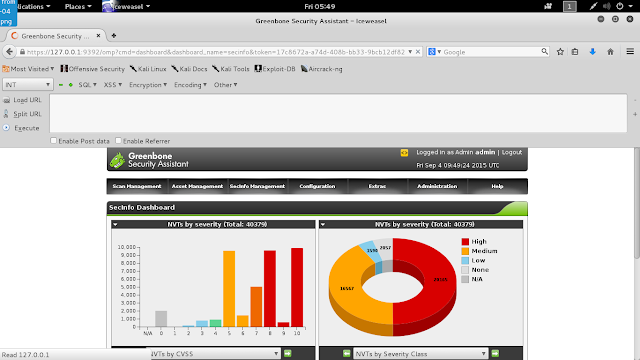
Task: Enable Referrer checkbox
Action: click(118, 140)
